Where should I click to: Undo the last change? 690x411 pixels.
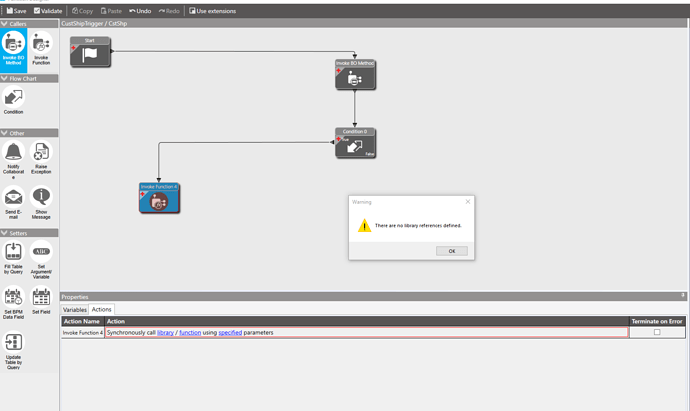(140, 11)
